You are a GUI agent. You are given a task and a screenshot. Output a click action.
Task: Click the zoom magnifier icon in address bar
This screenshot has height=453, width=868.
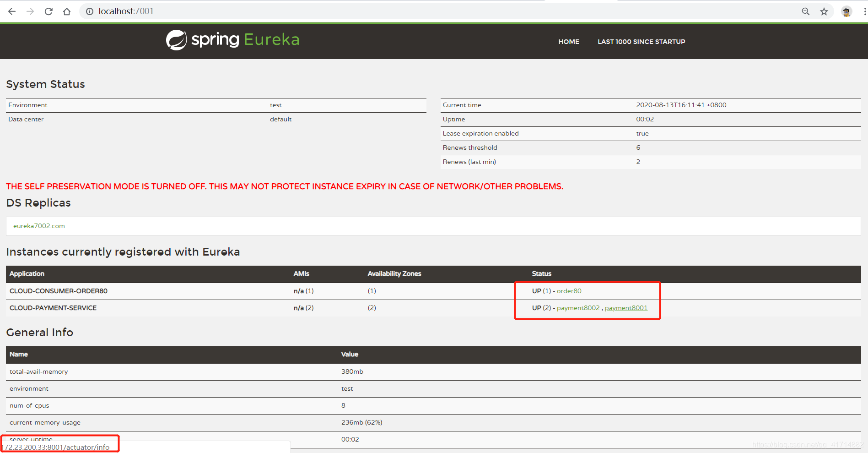click(x=806, y=11)
